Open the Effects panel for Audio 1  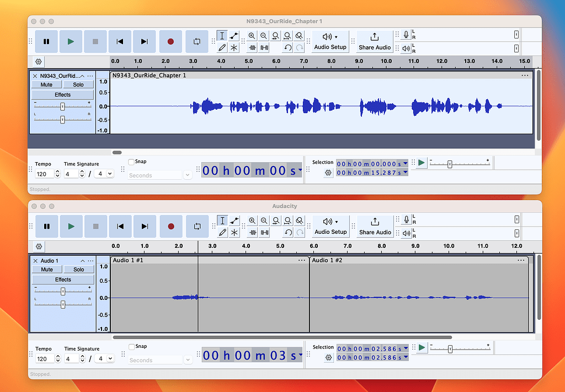tap(62, 279)
